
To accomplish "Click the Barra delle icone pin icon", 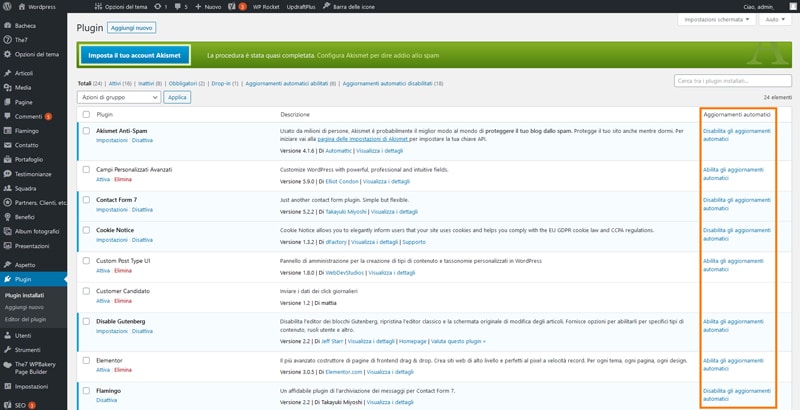I will (x=327, y=7).
